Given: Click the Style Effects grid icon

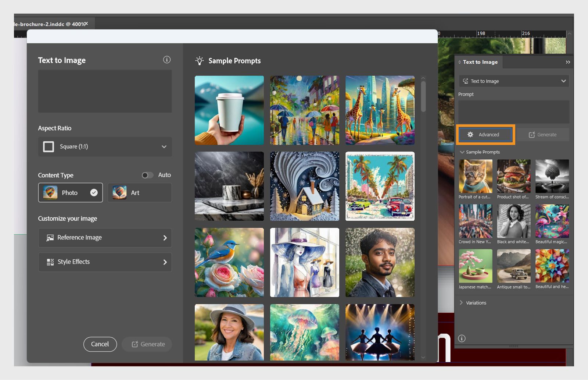Looking at the screenshot, I should [x=50, y=262].
